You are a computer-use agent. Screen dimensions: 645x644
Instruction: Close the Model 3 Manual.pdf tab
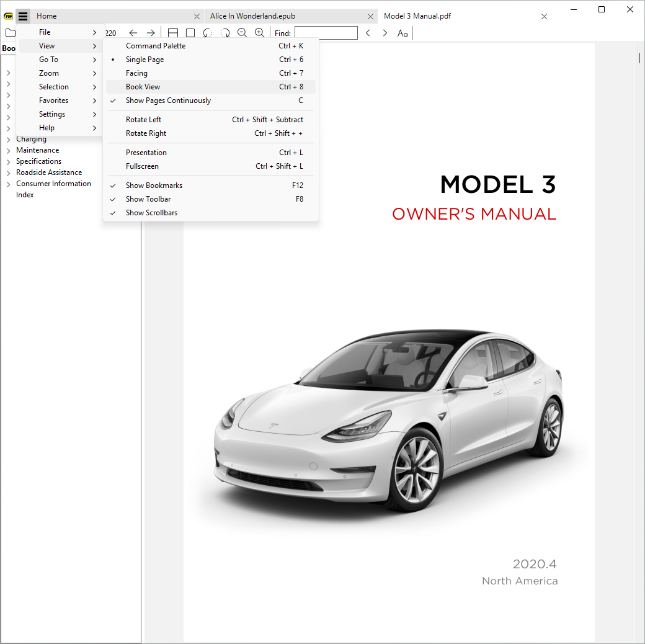coord(544,17)
